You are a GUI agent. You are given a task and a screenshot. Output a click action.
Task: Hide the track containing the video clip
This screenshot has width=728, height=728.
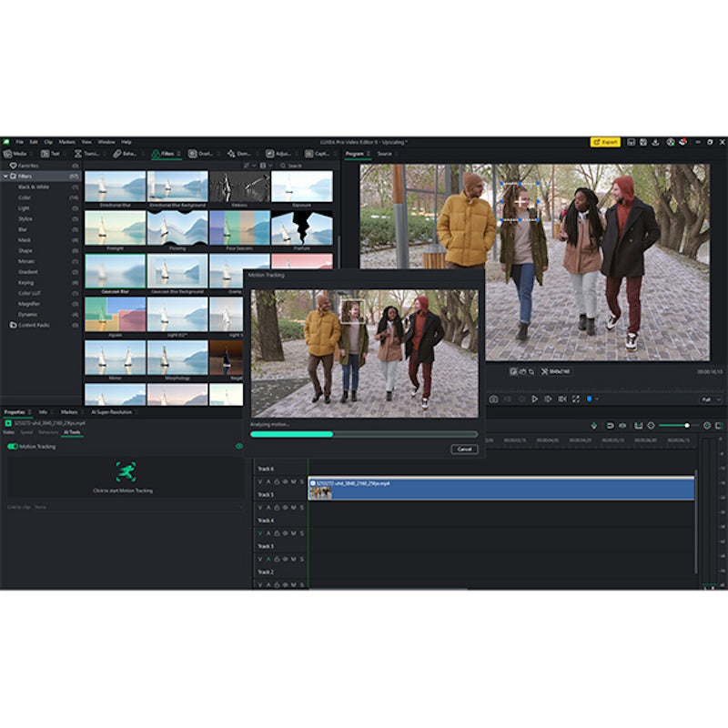285,482
